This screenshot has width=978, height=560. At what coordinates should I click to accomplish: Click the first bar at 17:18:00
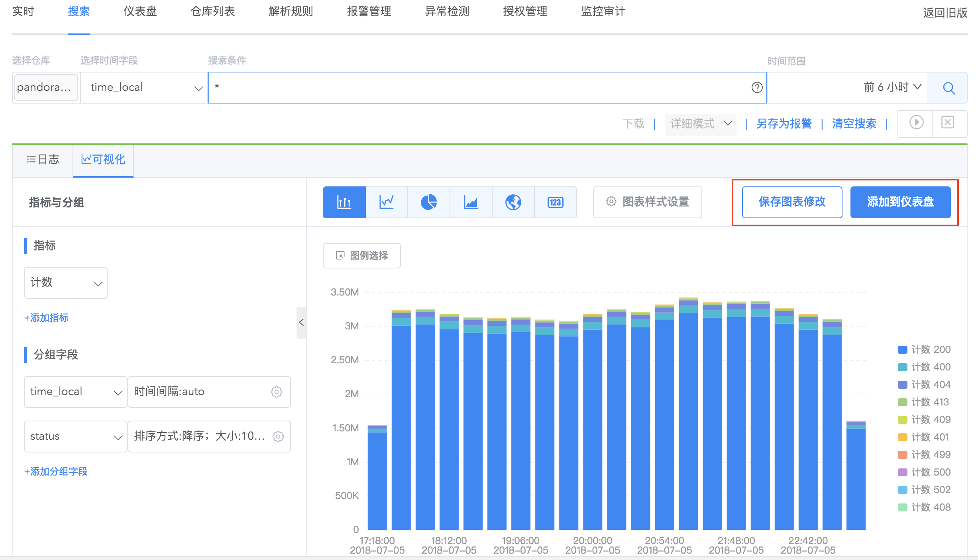coord(377,478)
